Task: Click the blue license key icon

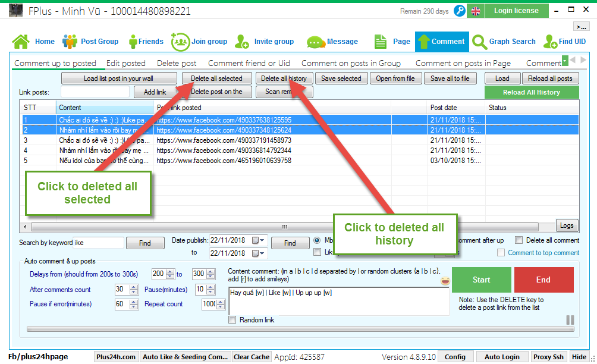Action: coord(460,11)
